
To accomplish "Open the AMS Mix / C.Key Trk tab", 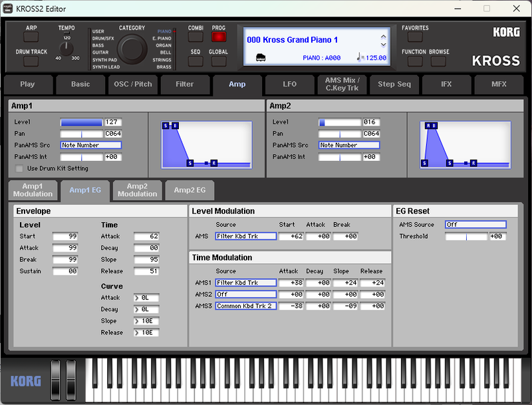I will (x=342, y=84).
